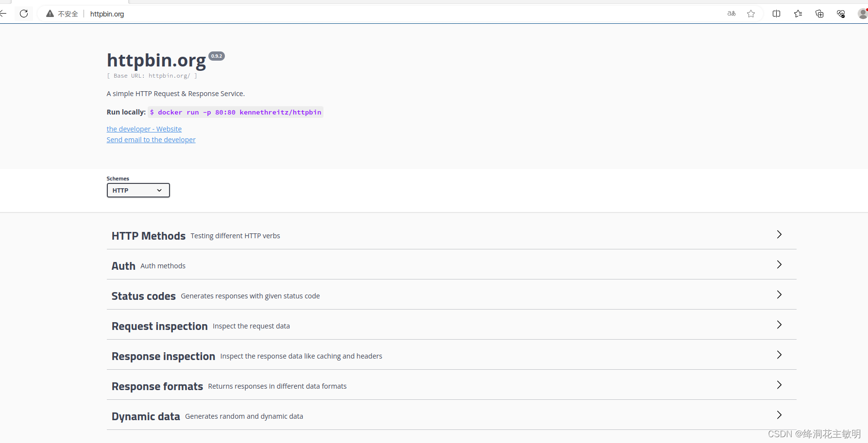Reload the httpbin.org page

[x=24, y=14]
